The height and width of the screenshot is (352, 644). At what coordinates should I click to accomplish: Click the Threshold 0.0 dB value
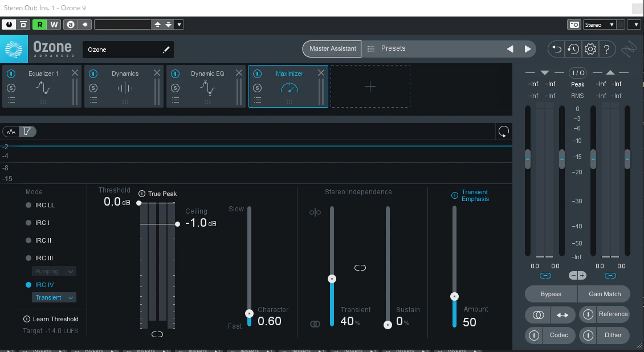[x=117, y=202]
